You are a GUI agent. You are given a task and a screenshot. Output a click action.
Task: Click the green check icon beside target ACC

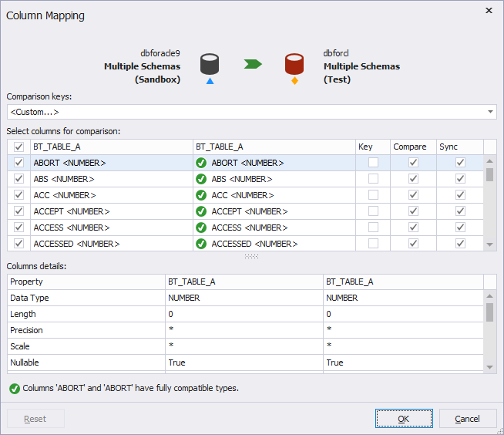(201, 195)
